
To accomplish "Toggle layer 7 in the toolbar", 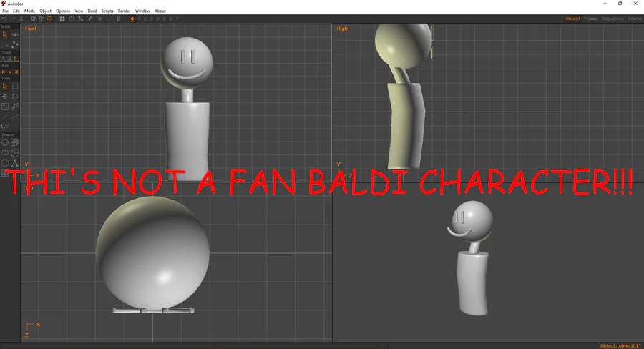I will tap(177, 19).
